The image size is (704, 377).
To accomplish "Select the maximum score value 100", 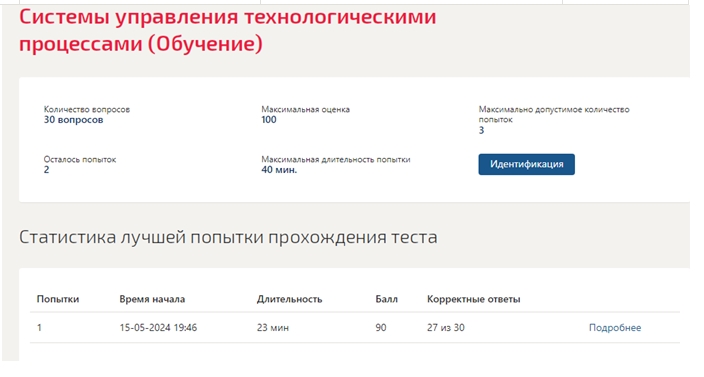I will 269,120.
